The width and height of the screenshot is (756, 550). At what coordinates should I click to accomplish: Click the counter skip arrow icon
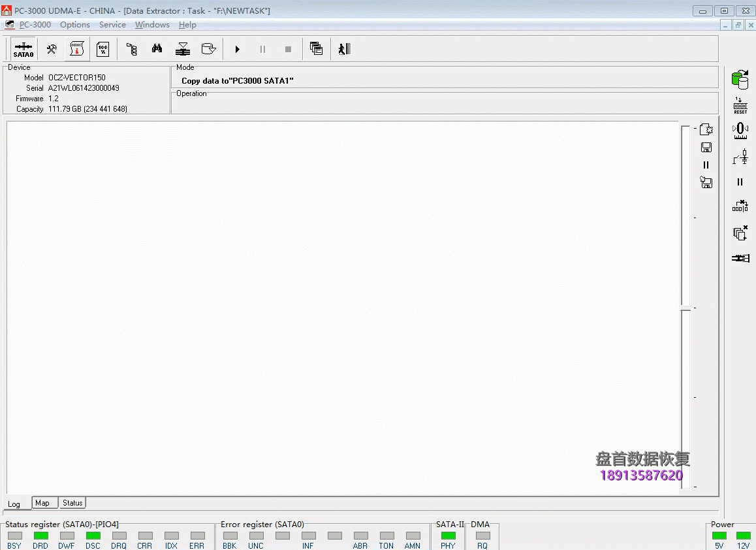coord(740,206)
